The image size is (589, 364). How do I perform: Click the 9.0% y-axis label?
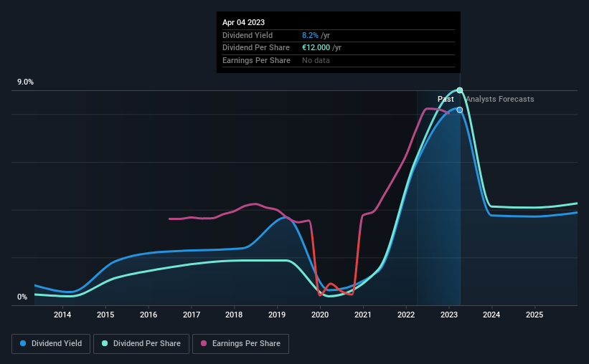pos(25,82)
